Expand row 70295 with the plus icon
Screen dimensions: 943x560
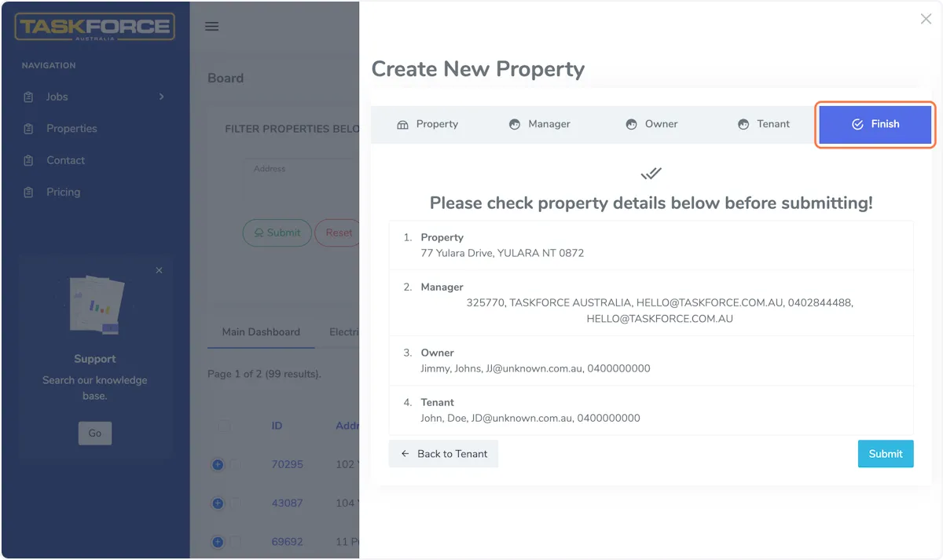tap(218, 464)
